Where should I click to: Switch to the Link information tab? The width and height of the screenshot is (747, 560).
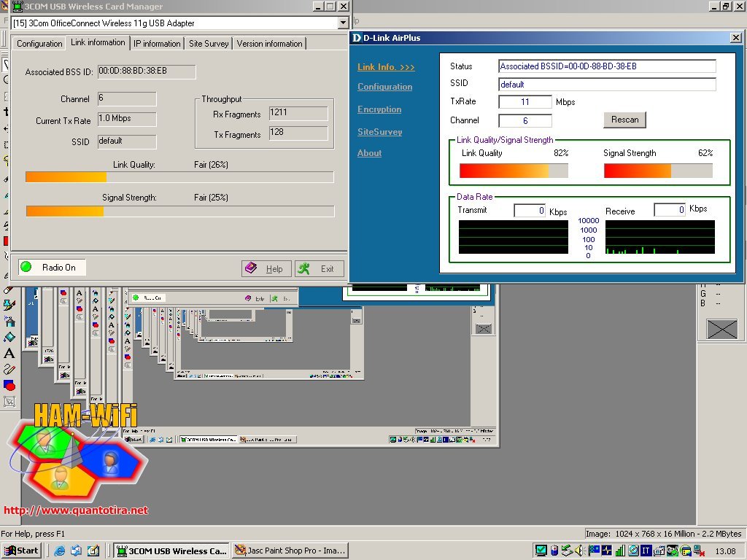pyautogui.click(x=98, y=42)
